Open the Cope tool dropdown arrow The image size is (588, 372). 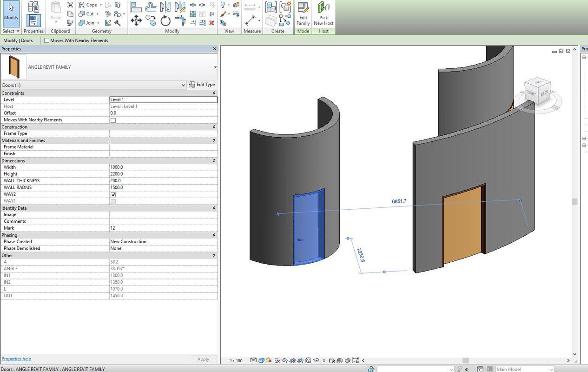(x=101, y=5)
